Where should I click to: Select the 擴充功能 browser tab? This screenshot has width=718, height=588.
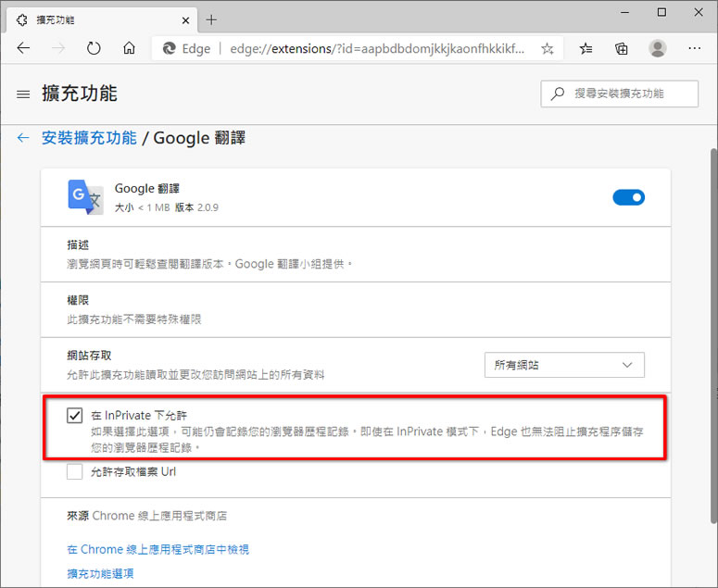[x=102, y=20]
